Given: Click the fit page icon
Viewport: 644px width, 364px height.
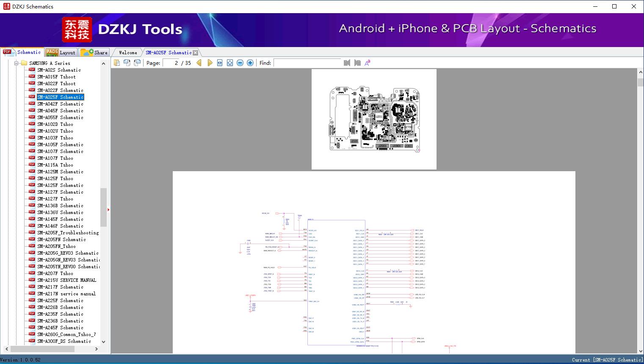Looking at the screenshot, I should point(230,63).
